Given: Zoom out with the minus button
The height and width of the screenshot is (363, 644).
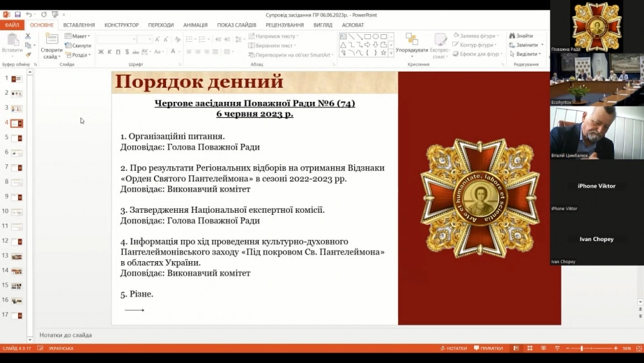Looking at the screenshot, I should [567, 348].
